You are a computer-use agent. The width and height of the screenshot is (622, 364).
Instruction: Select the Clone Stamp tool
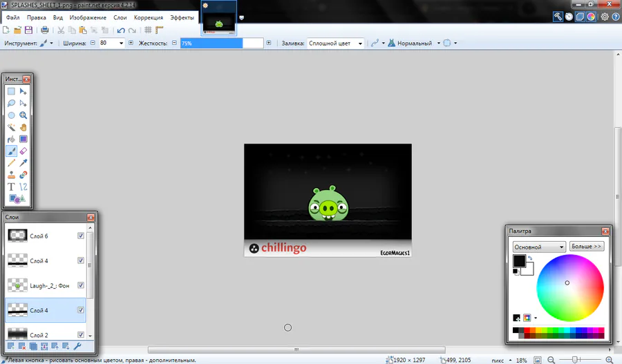pos(11,175)
